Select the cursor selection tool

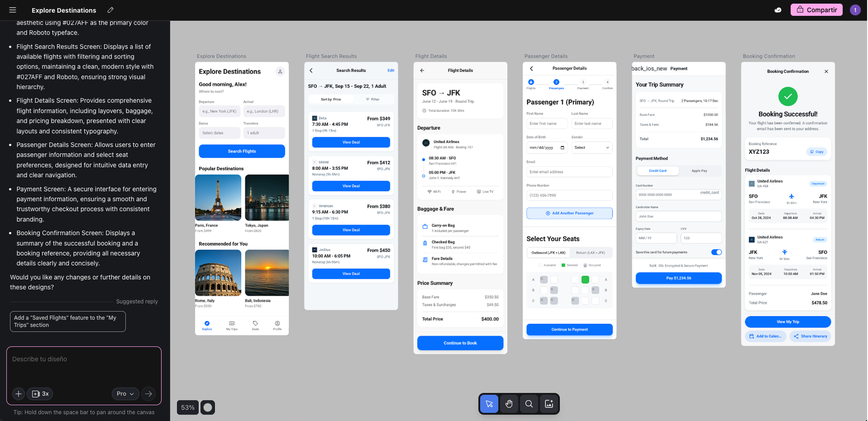[489, 404]
